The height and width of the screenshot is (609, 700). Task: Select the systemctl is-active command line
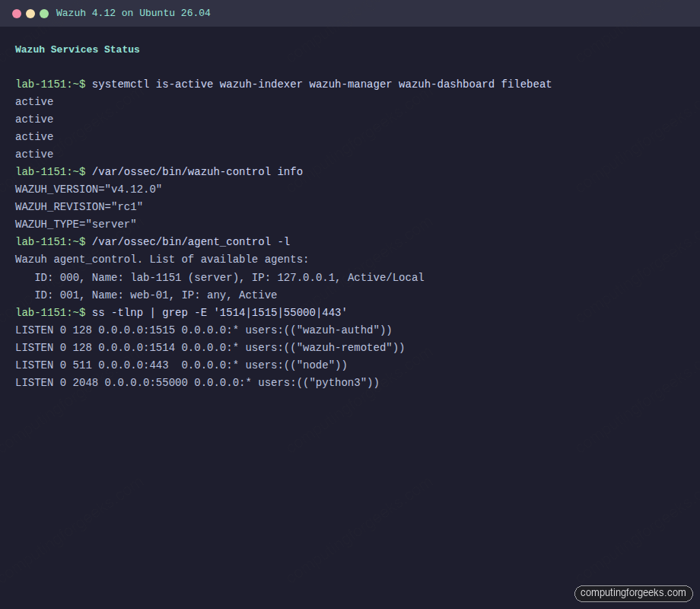point(282,84)
